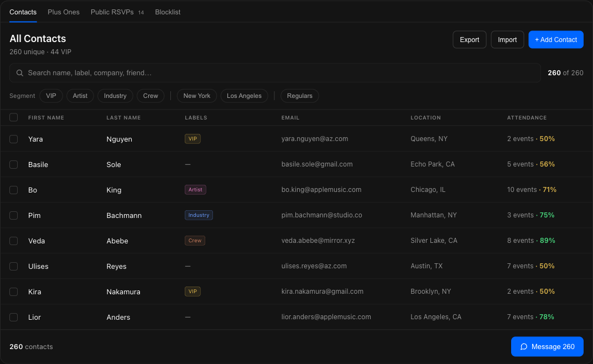The height and width of the screenshot is (364, 593).
Task: Click the last name Nakamura
Action: click(x=123, y=292)
